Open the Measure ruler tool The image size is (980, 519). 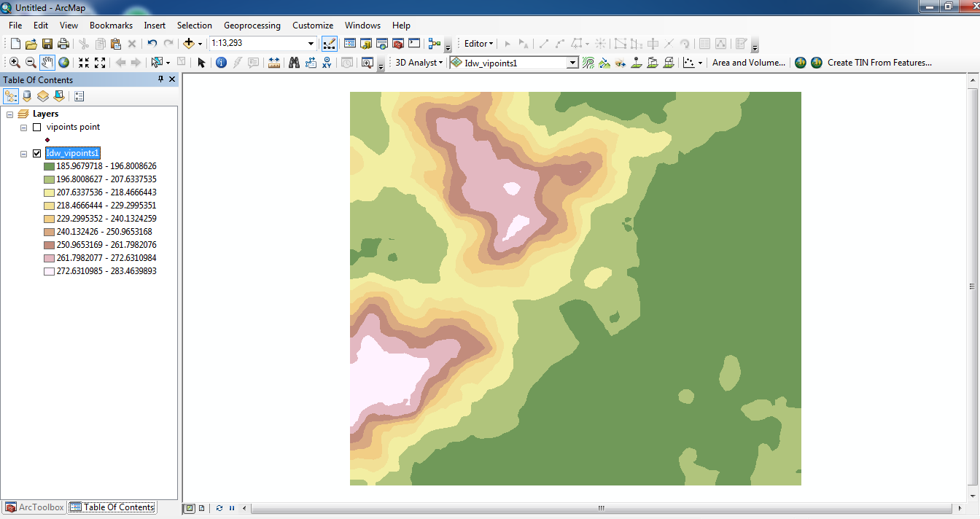[x=274, y=63]
